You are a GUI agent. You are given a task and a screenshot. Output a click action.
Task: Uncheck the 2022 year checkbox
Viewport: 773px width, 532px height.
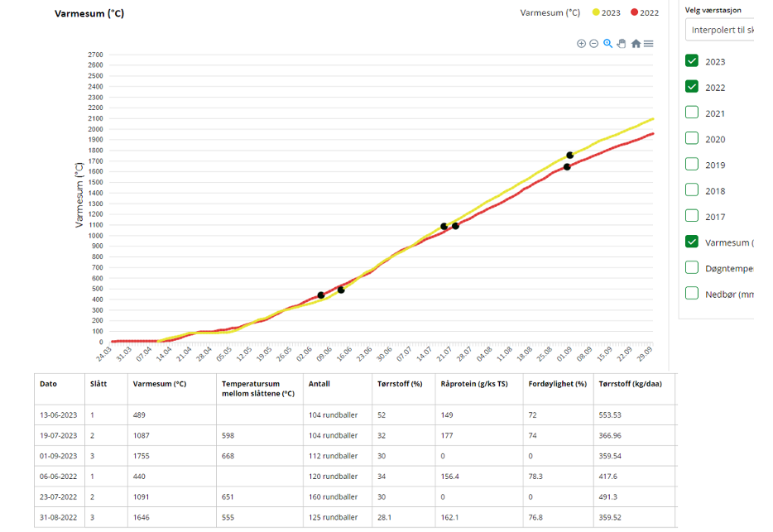tap(692, 87)
